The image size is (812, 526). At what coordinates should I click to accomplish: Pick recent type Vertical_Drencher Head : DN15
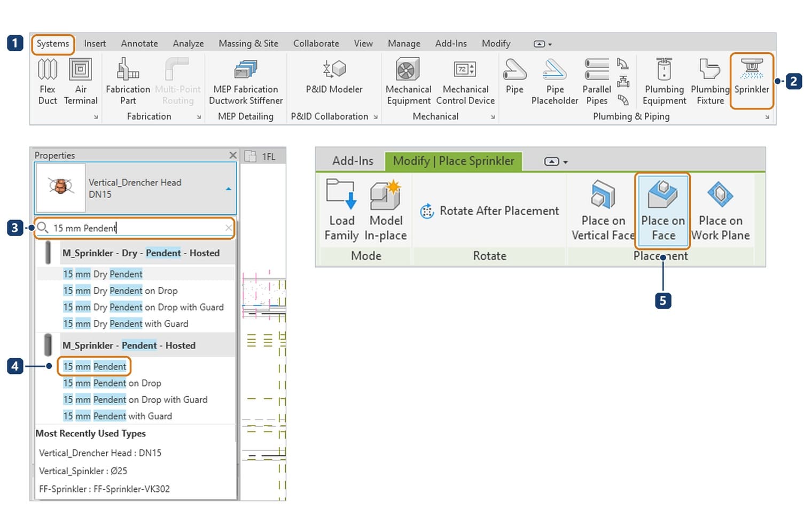pyautogui.click(x=100, y=453)
